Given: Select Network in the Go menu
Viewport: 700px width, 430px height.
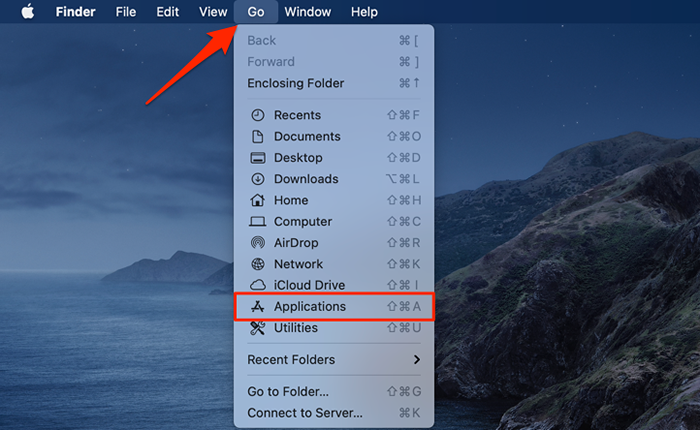Looking at the screenshot, I should click(334, 264).
